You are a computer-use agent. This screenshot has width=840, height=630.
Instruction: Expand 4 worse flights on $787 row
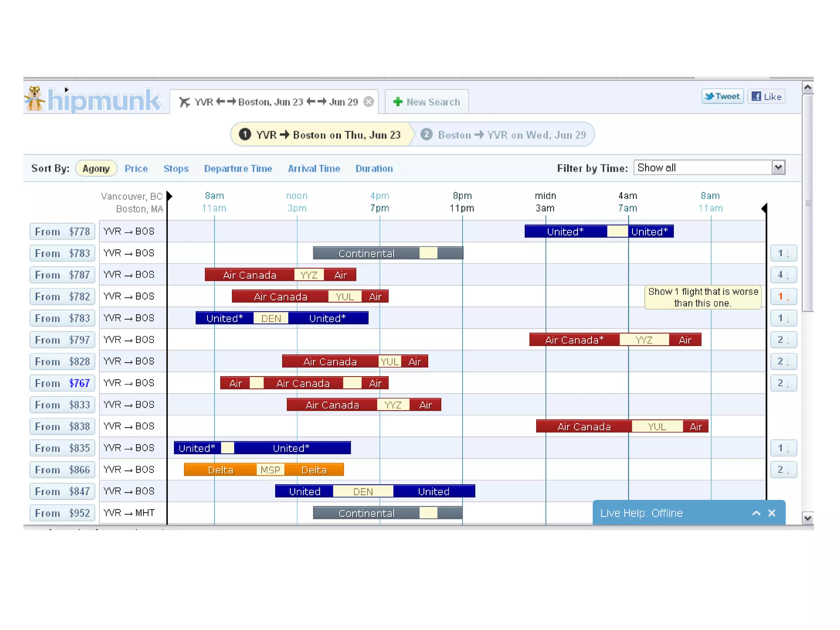click(783, 275)
